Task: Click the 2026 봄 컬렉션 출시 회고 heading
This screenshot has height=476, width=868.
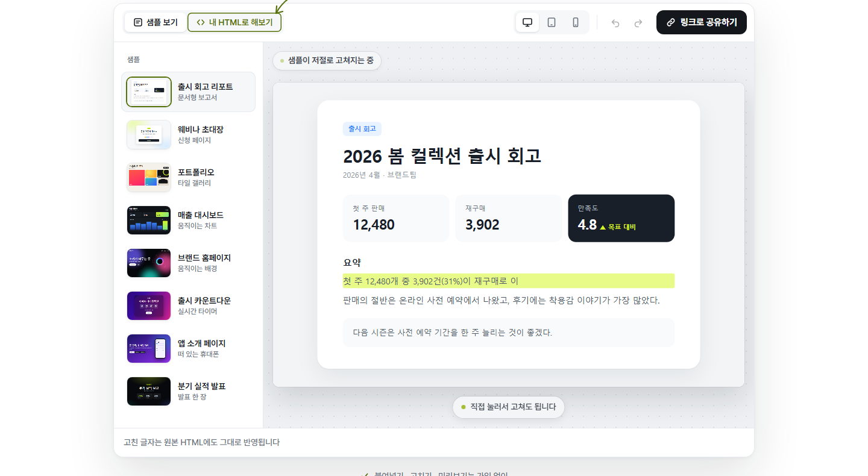Action: pyautogui.click(x=442, y=156)
